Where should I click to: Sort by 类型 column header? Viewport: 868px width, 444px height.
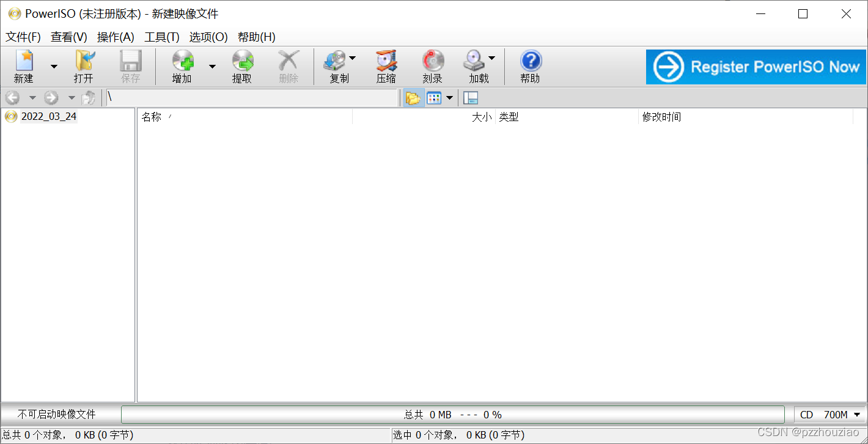(567, 117)
